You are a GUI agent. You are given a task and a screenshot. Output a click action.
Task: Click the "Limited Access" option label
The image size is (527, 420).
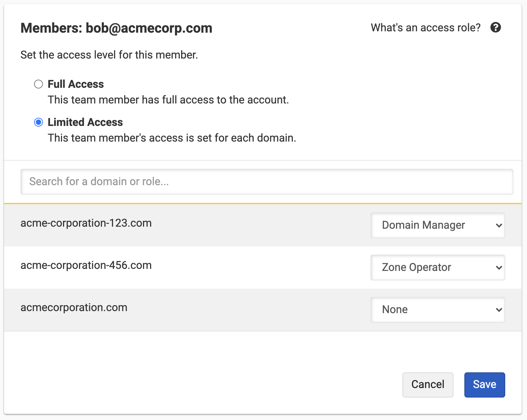point(85,122)
